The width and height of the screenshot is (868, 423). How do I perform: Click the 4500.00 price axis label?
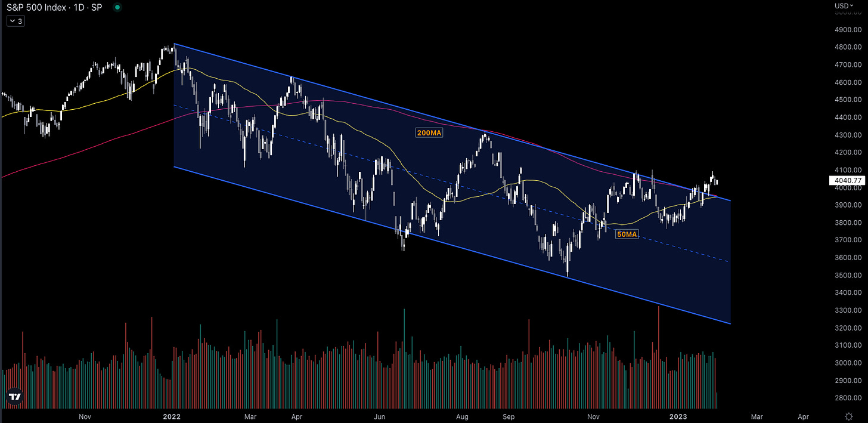pyautogui.click(x=848, y=100)
